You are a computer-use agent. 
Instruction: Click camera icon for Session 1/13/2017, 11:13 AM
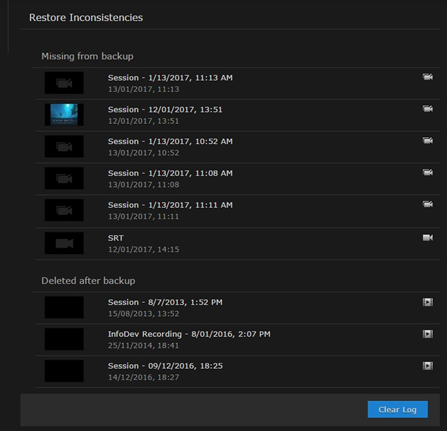(428, 77)
